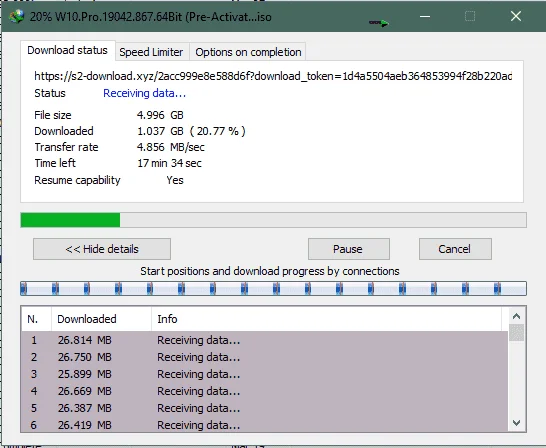Image resolution: width=546 pixels, height=448 pixels.
Task: Open the Speed Limiter tab
Action: 151,52
